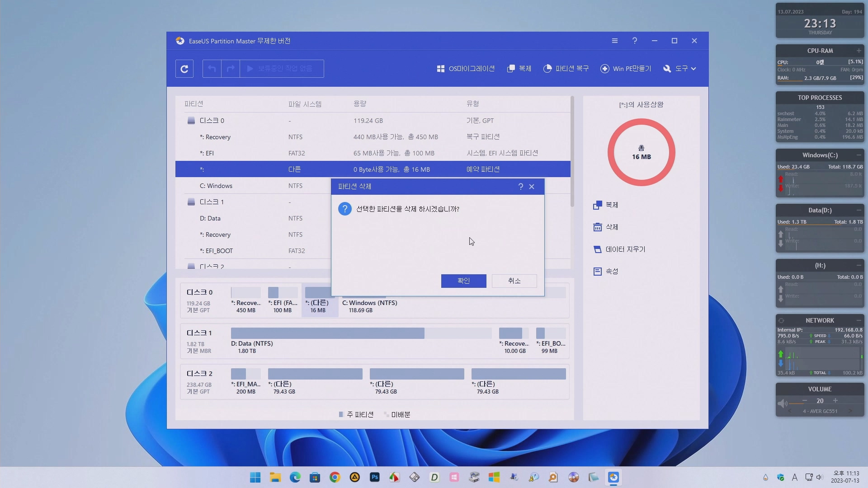Click the help question mark in the title bar
This screenshot has width=868, height=488.
[x=635, y=41]
